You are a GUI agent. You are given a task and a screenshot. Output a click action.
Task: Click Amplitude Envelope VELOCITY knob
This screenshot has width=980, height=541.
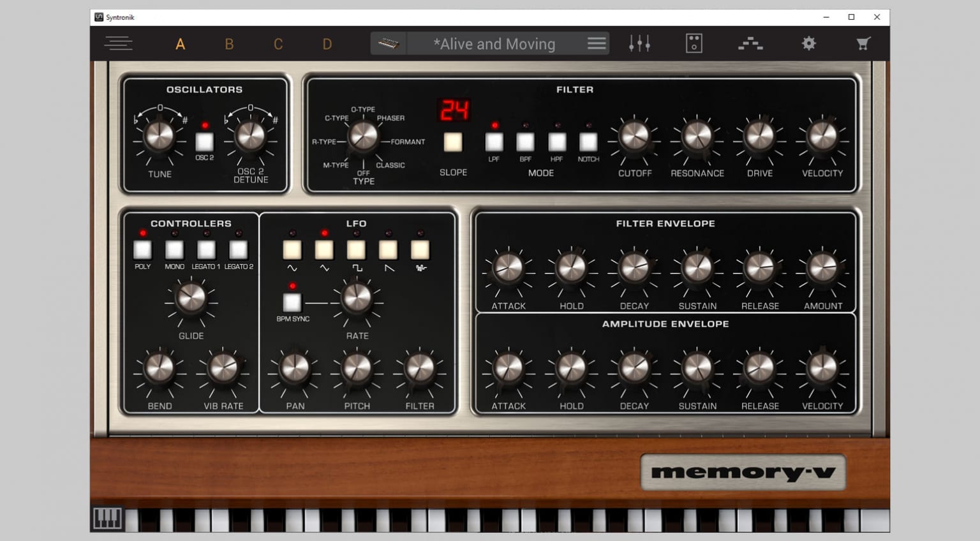pyautogui.click(x=822, y=368)
